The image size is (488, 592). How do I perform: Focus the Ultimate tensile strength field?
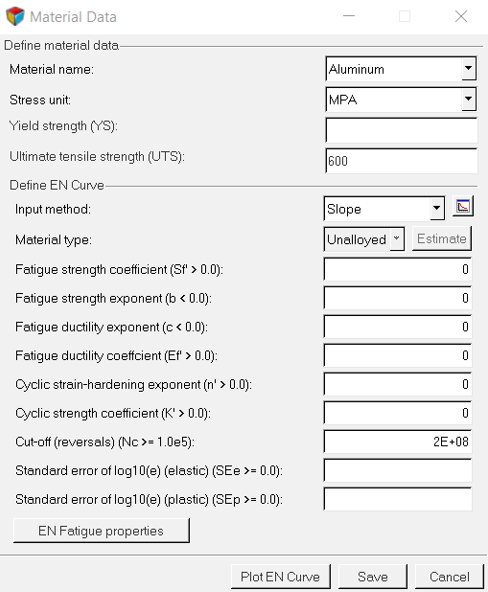(x=401, y=161)
